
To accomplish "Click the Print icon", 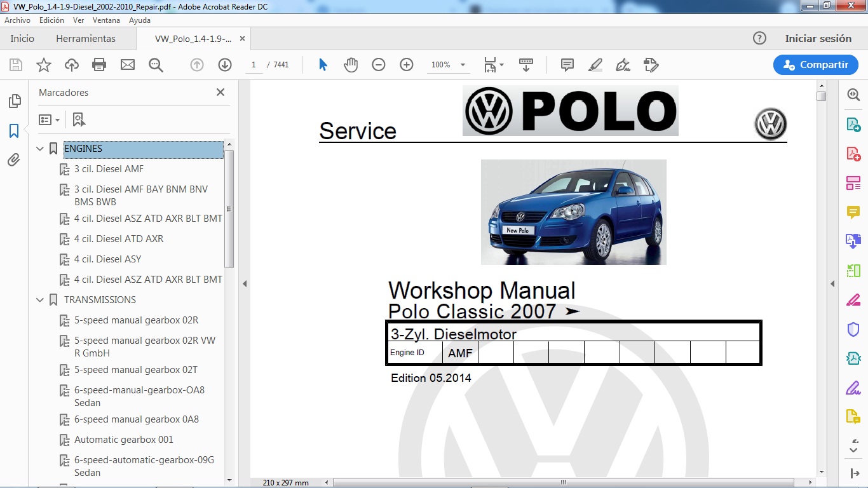I will coord(99,64).
